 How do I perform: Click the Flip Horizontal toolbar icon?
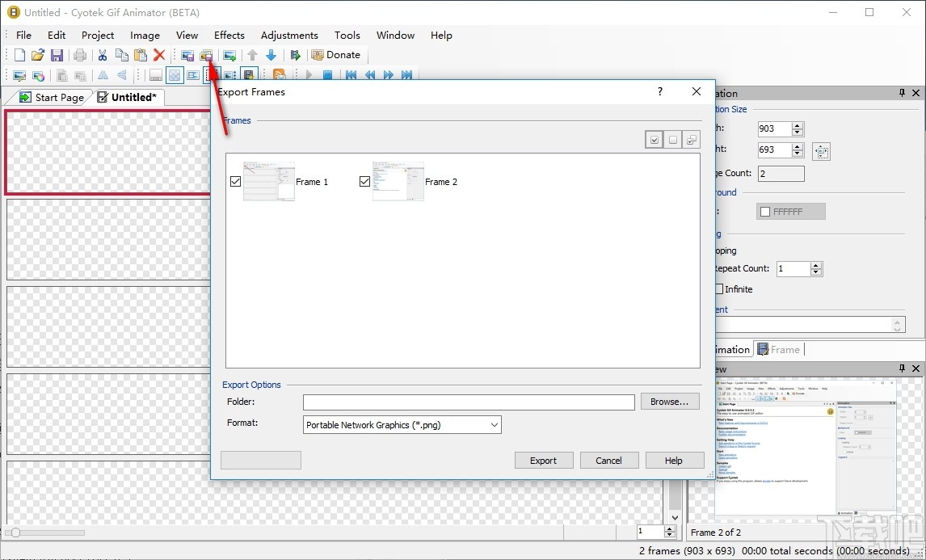coord(102,74)
